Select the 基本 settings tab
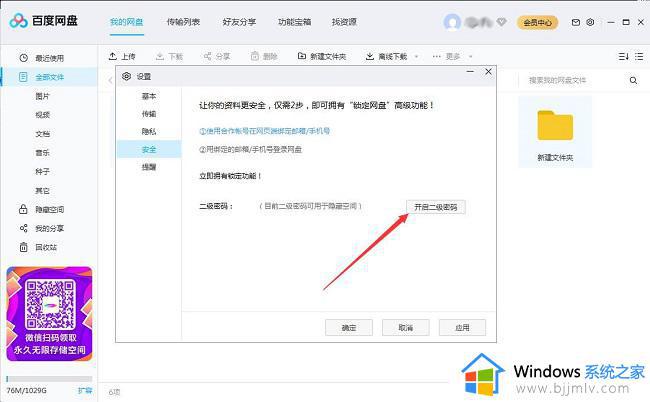 click(149, 96)
